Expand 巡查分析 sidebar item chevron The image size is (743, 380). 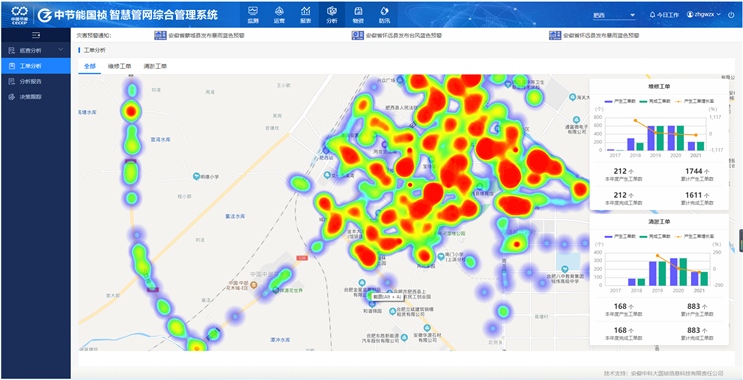(x=60, y=50)
